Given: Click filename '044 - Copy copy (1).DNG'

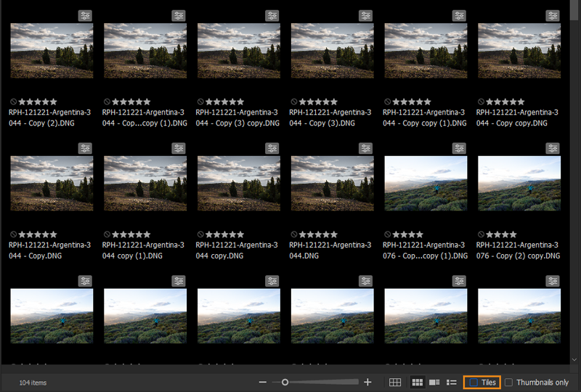Looking at the screenshot, I should click(x=425, y=118).
